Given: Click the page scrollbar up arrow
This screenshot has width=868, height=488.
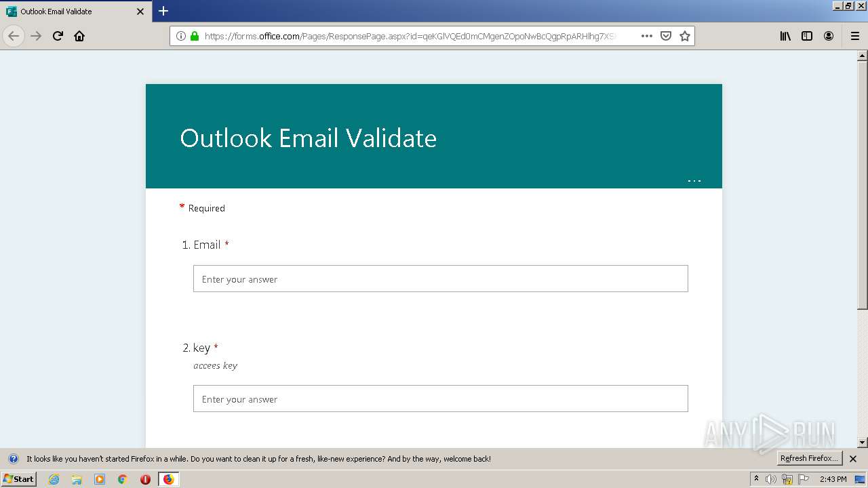Looking at the screenshot, I should 863,56.
